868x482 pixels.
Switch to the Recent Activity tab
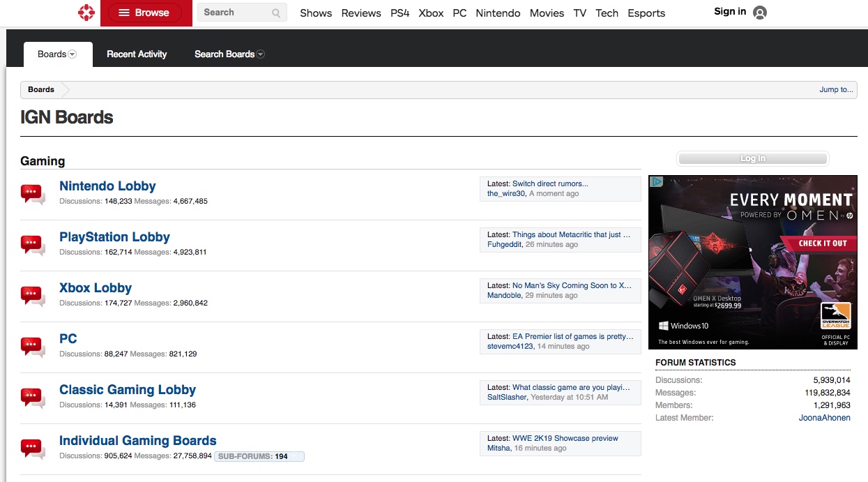point(137,54)
